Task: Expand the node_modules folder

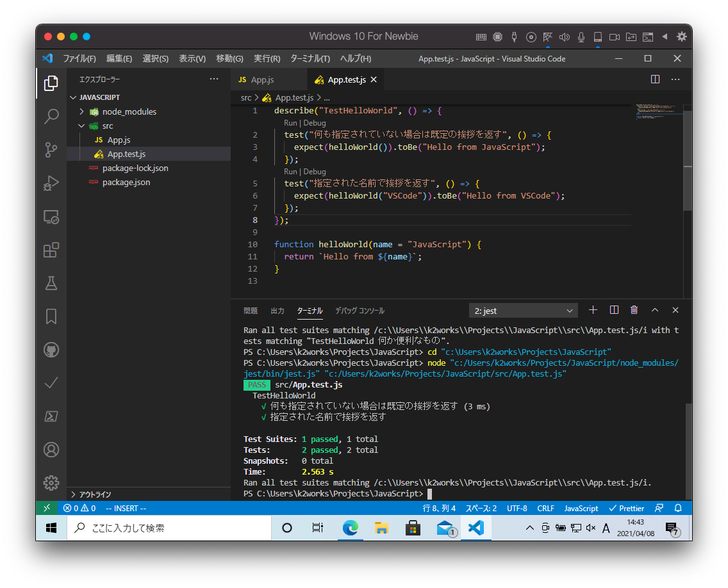Action: (129, 111)
